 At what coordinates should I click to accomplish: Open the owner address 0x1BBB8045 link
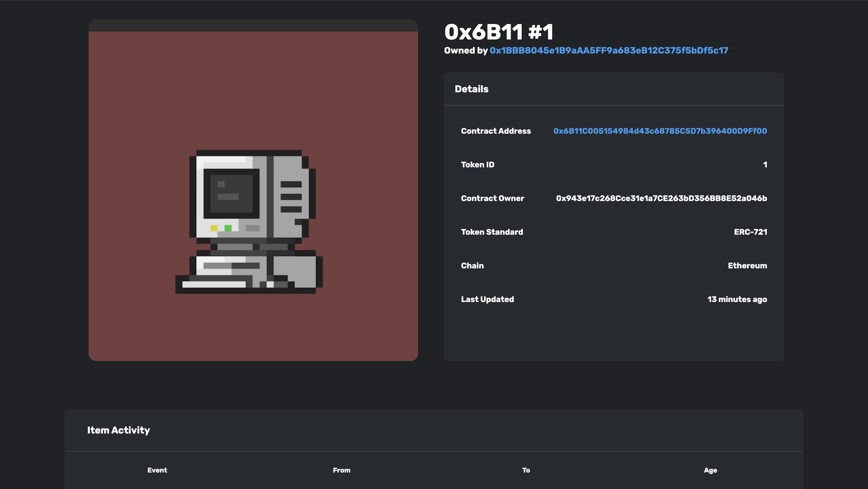[609, 51]
